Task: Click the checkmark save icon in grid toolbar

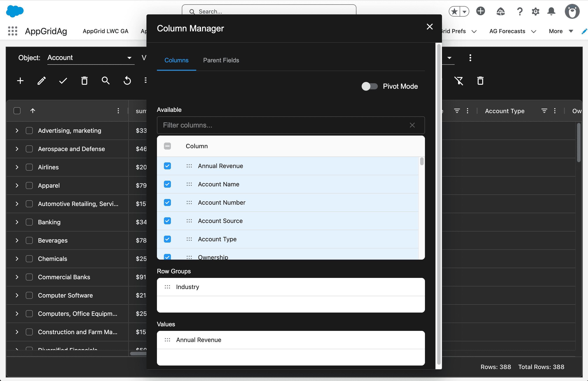Action: pos(63,81)
